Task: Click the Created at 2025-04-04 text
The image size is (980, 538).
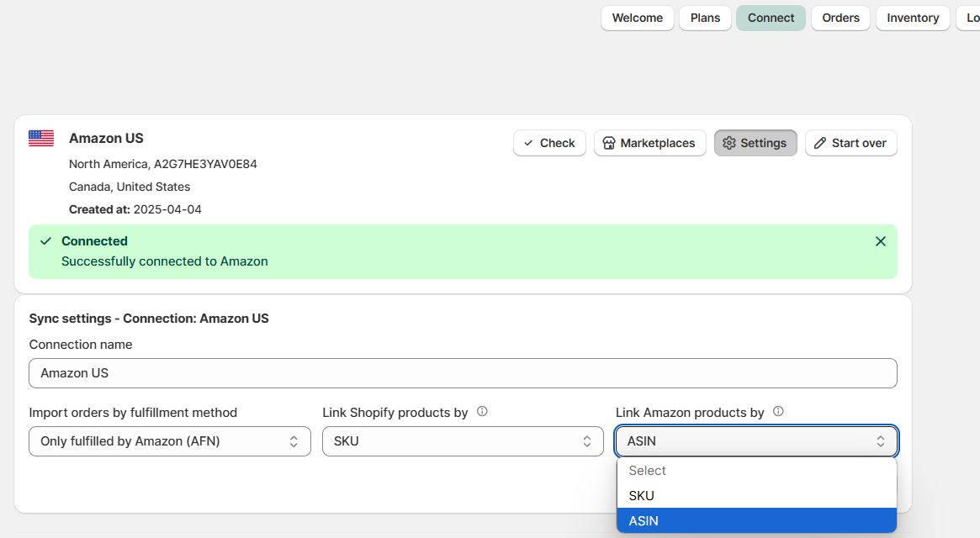Action: point(135,209)
